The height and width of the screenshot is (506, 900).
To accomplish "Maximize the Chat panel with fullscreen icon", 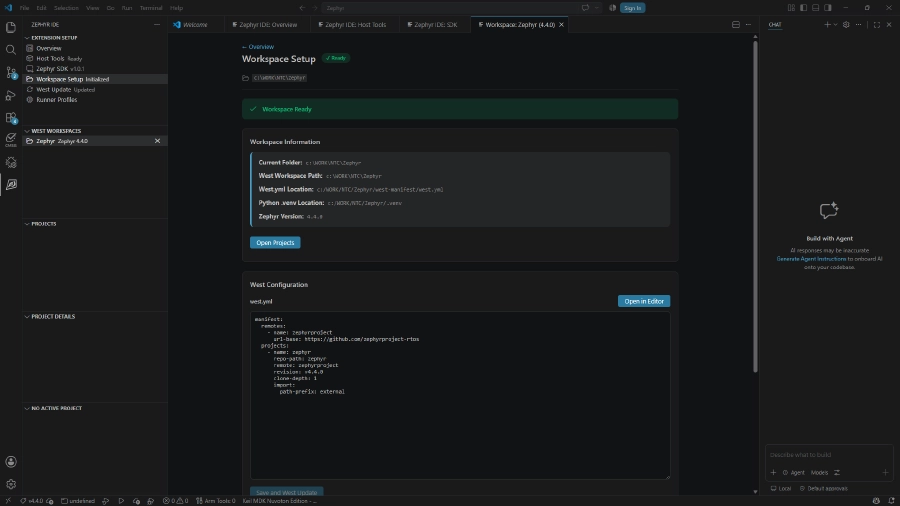I will (x=876, y=25).
